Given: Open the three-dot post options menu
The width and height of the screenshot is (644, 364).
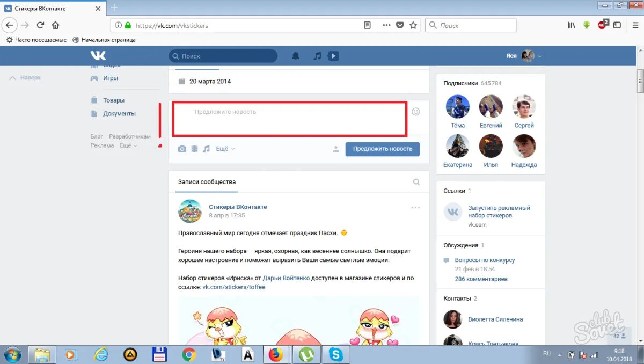Looking at the screenshot, I should tap(415, 207).
